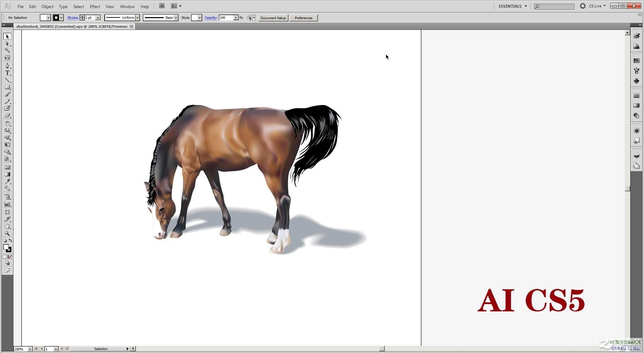Select the Line Segment tool
Image resolution: width=644 pixels, height=353 pixels.
pyautogui.click(x=7, y=80)
